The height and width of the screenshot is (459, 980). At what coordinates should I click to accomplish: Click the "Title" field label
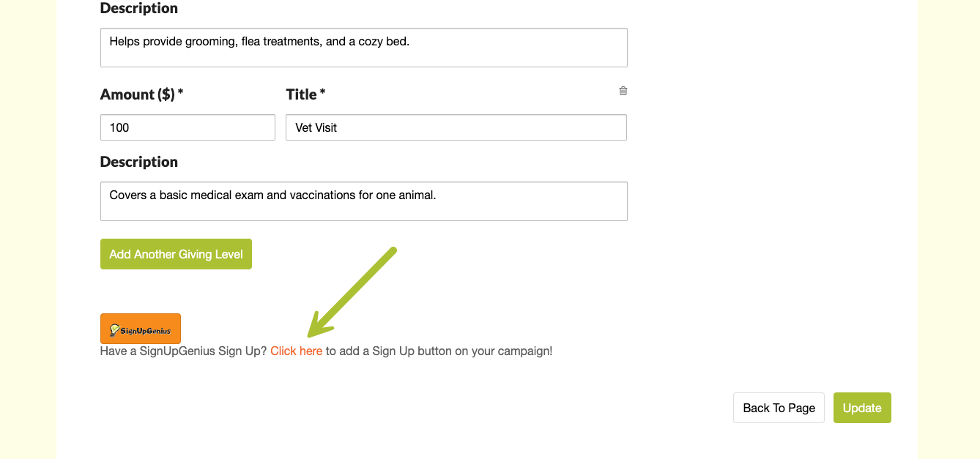point(301,94)
